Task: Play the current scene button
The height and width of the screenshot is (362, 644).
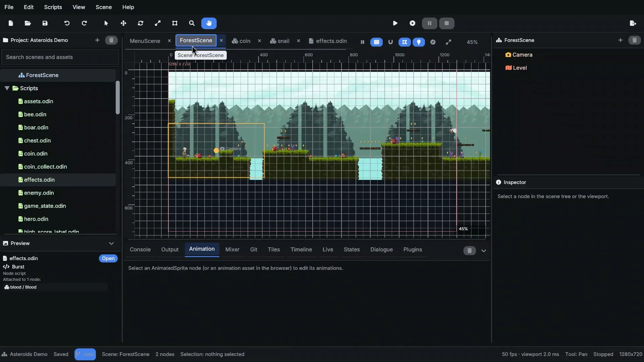Action: coord(413,23)
